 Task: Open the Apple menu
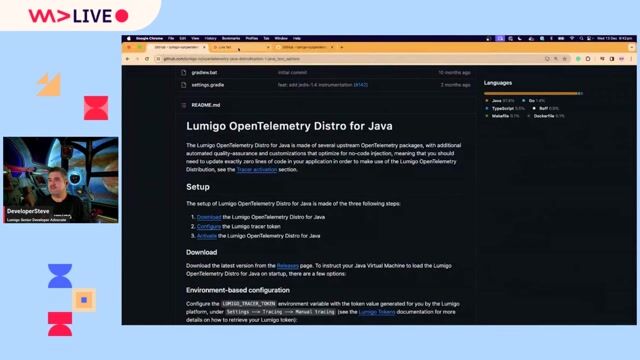click(129, 38)
